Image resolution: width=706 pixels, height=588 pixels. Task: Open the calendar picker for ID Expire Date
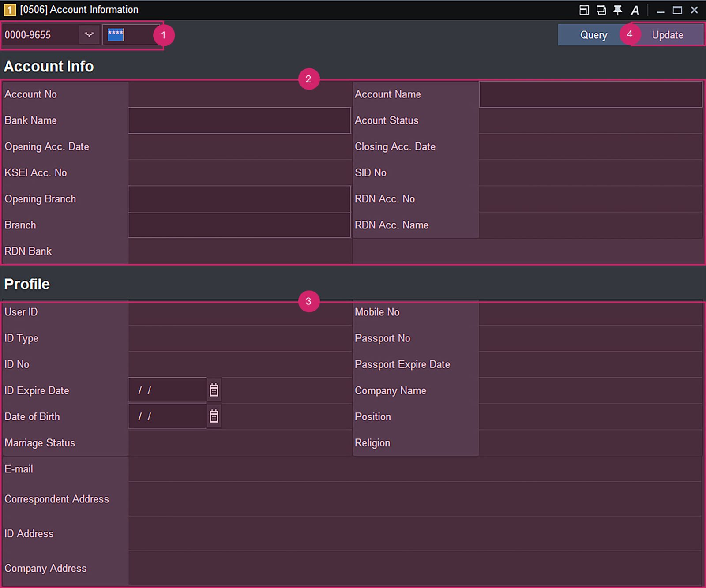coord(214,390)
